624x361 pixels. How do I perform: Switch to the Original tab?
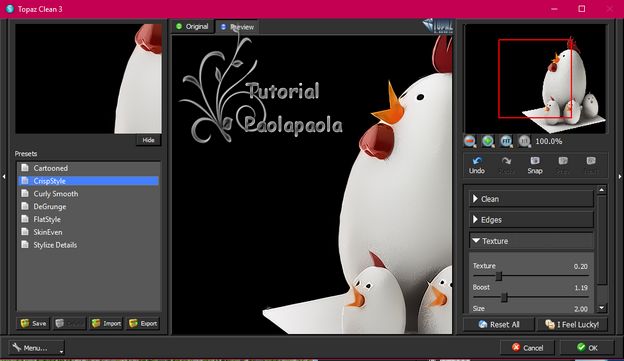coord(193,26)
